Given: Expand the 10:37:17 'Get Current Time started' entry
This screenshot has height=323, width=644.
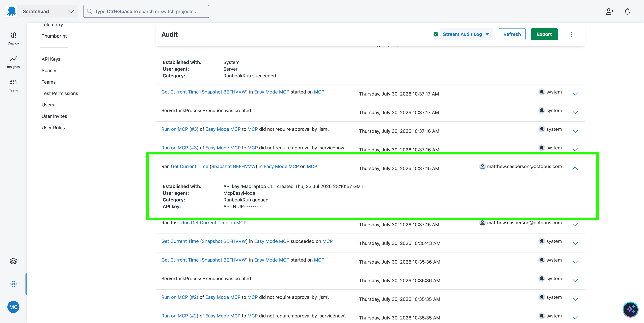Looking at the screenshot, I should pyautogui.click(x=575, y=94).
